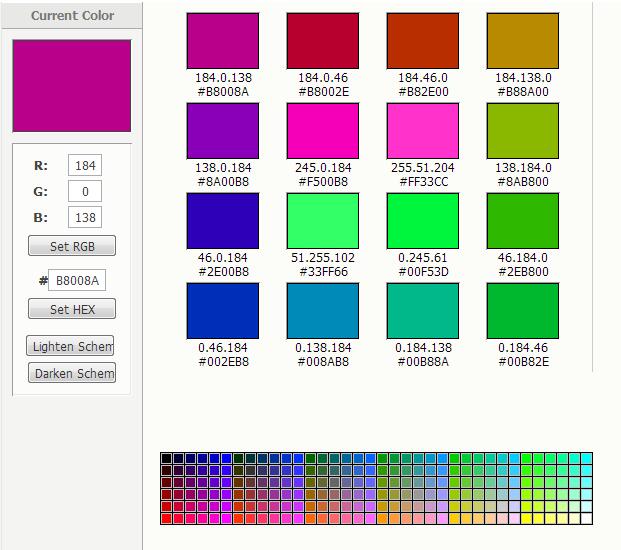This screenshot has width=621, height=550.
Task: Select the teal #00B88A swatch
Action: click(x=422, y=311)
